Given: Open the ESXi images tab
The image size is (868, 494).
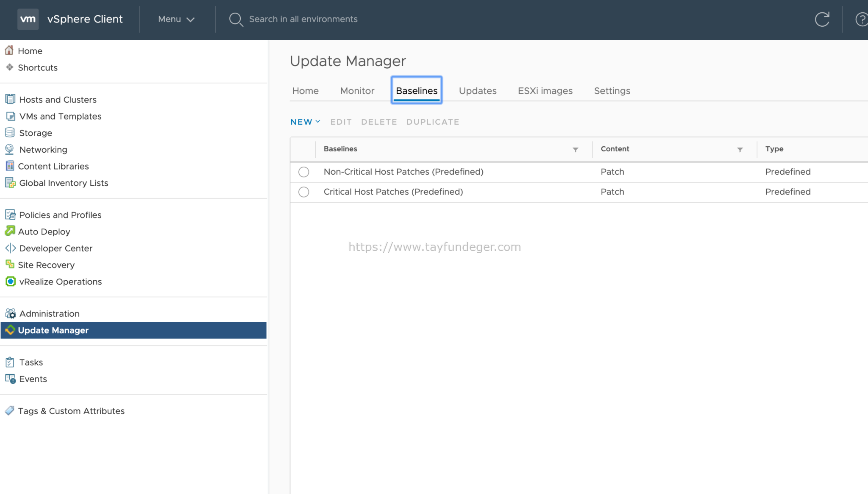Looking at the screenshot, I should coord(545,90).
